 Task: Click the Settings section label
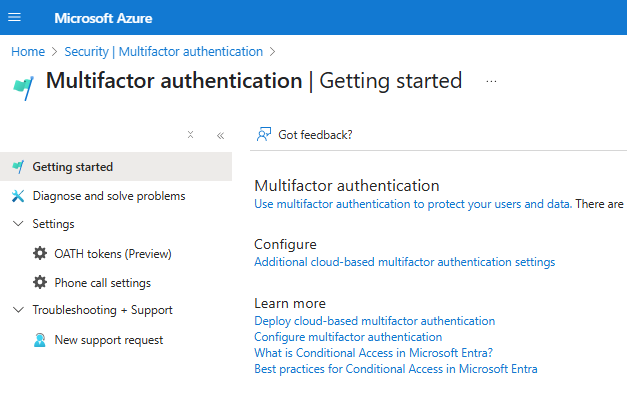click(x=53, y=224)
